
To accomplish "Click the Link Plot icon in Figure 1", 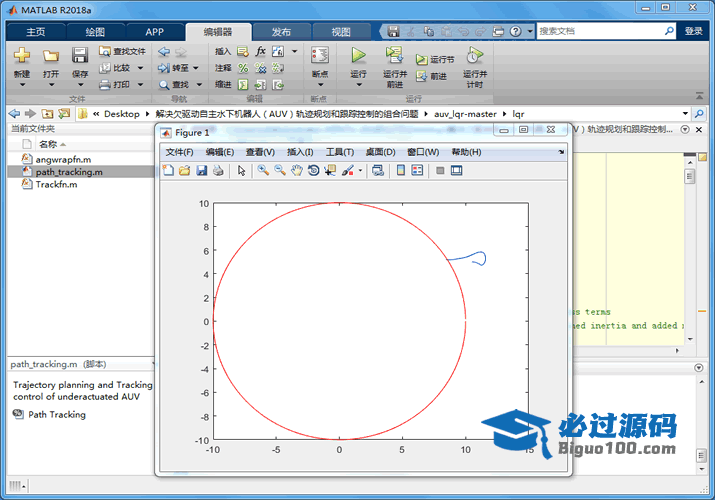I will pyautogui.click(x=378, y=170).
